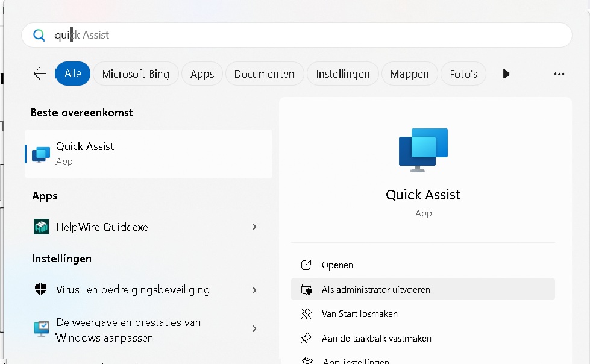Go back using the left arrow
590x364 pixels.
(40, 74)
